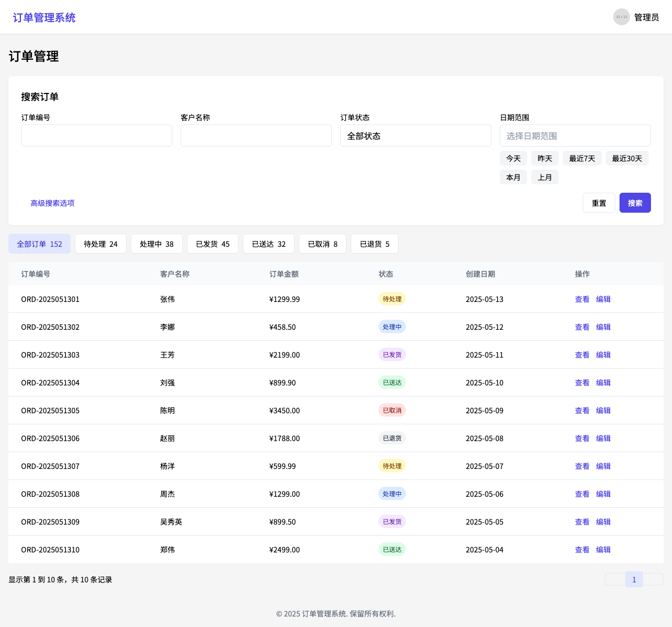Pick the 上月 date shortcut

click(544, 177)
